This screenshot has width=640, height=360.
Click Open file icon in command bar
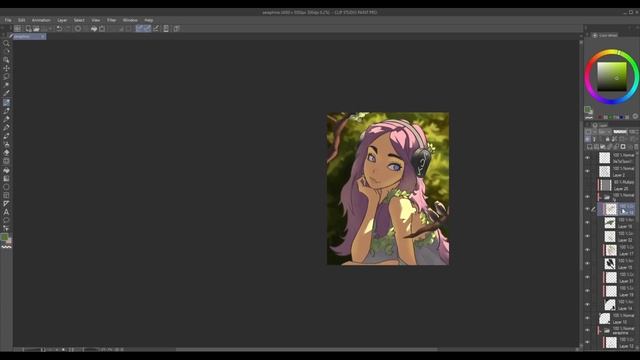[x=36, y=29]
